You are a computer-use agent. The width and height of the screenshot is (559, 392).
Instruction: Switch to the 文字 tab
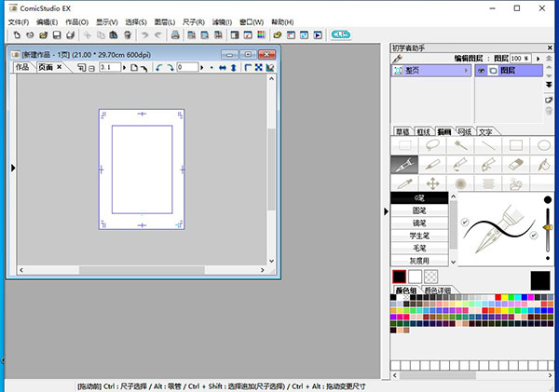click(485, 132)
